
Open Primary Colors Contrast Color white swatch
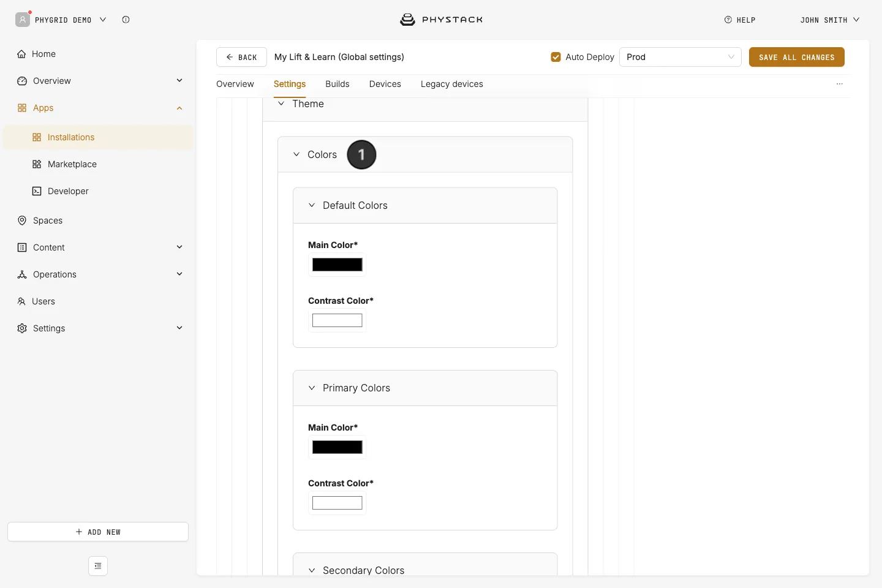pyautogui.click(x=337, y=503)
